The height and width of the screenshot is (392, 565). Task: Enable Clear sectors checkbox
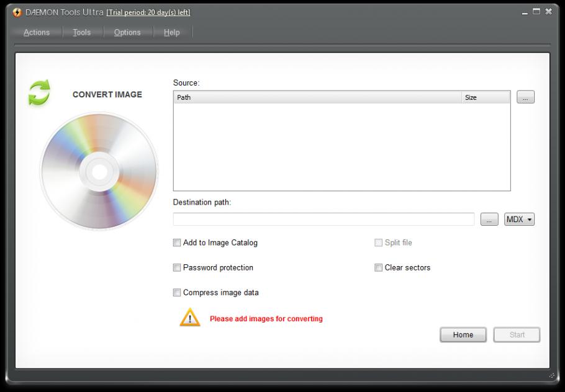(x=378, y=267)
